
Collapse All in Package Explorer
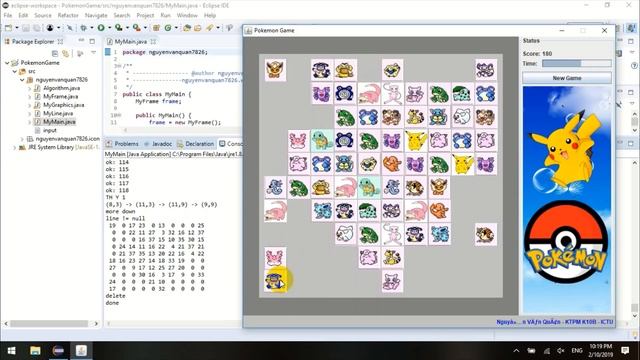(x=55, y=53)
